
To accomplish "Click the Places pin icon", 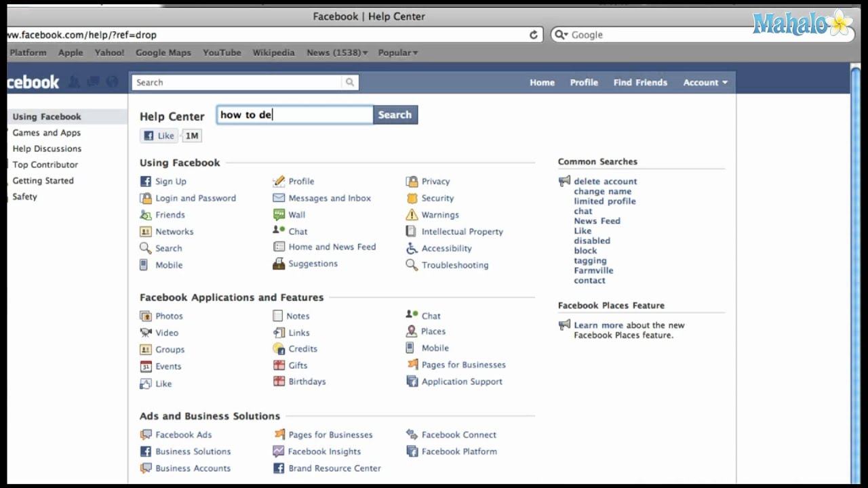I will [x=411, y=331].
